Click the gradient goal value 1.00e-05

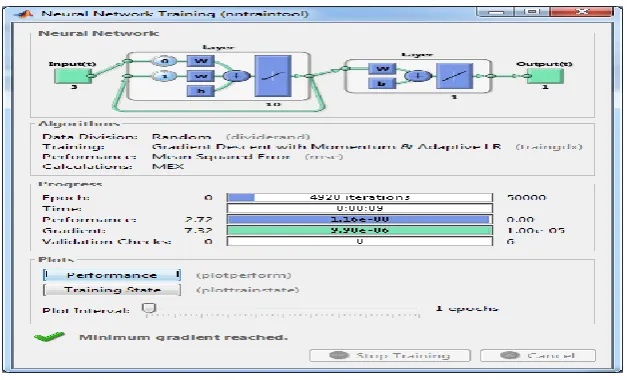536,231
